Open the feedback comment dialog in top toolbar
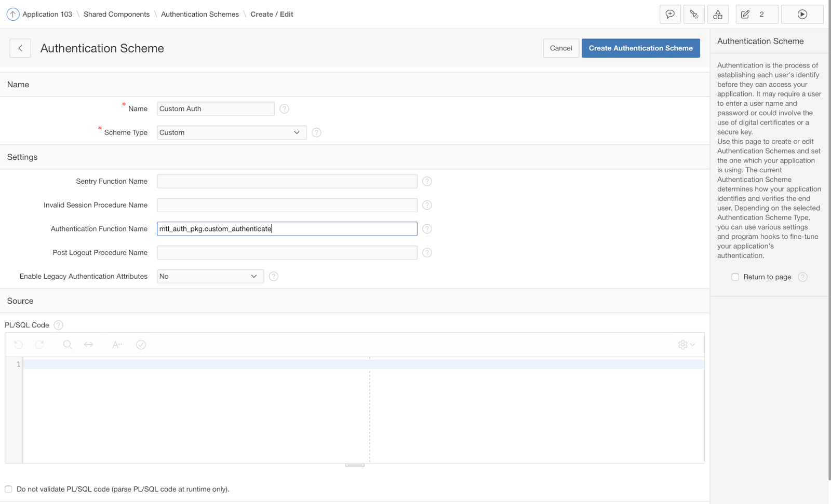 click(670, 14)
